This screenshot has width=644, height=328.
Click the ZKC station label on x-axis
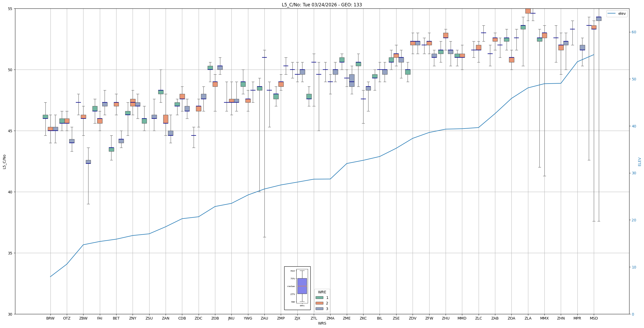point(363,318)
